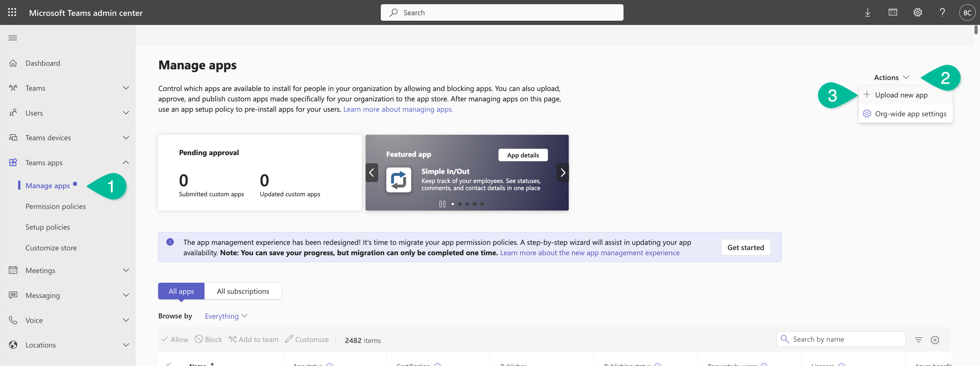Click the page vertical scrollbar
Image resolution: width=980 pixels, height=366 pixels.
click(x=975, y=30)
